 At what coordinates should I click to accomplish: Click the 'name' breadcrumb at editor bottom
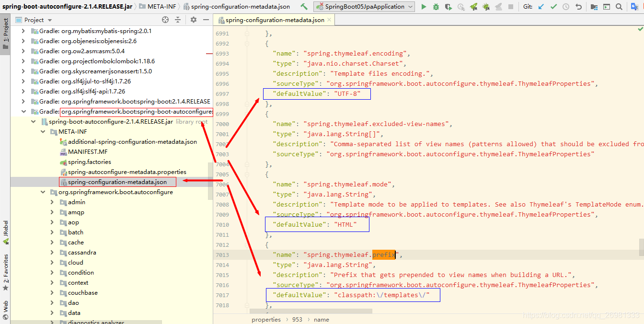[321, 319]
